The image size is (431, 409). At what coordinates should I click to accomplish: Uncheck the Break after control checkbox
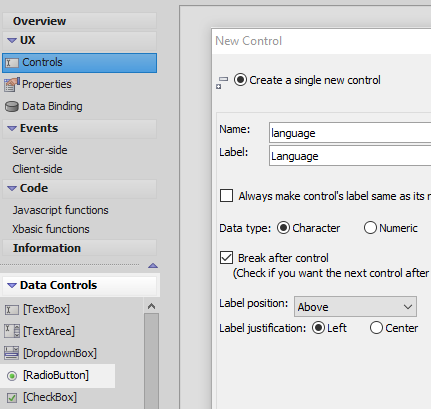point(226,258)
